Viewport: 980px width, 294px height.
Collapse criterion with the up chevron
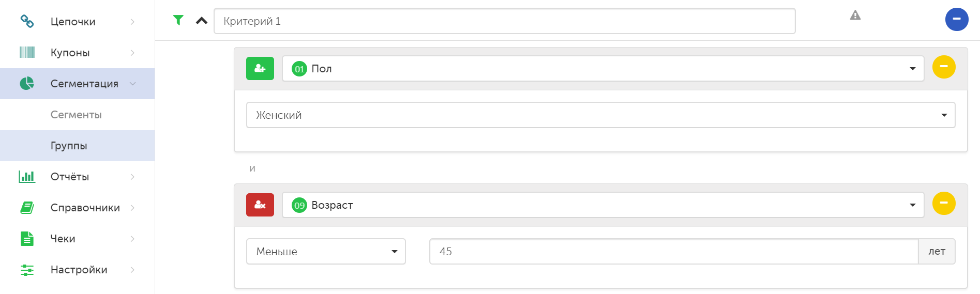202,21
